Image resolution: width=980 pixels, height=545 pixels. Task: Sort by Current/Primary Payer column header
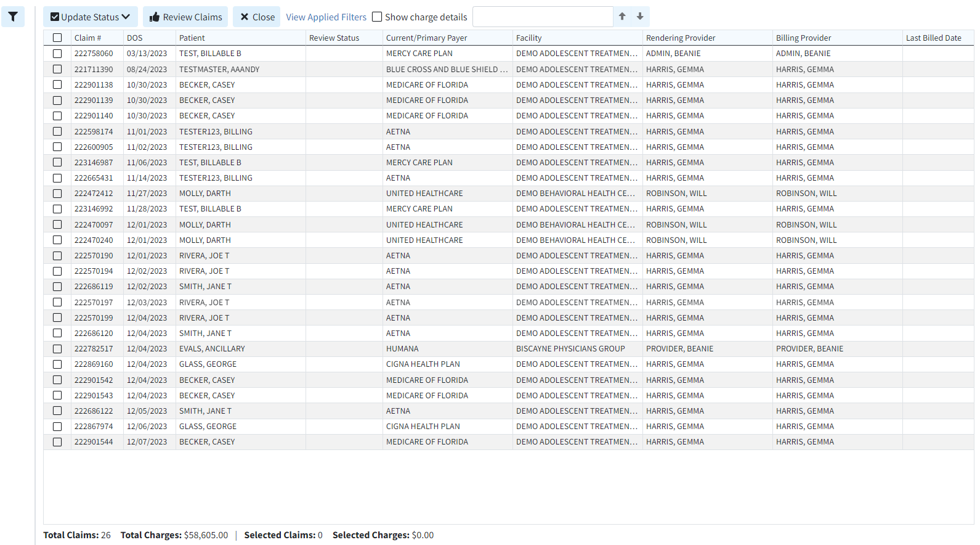426,38
